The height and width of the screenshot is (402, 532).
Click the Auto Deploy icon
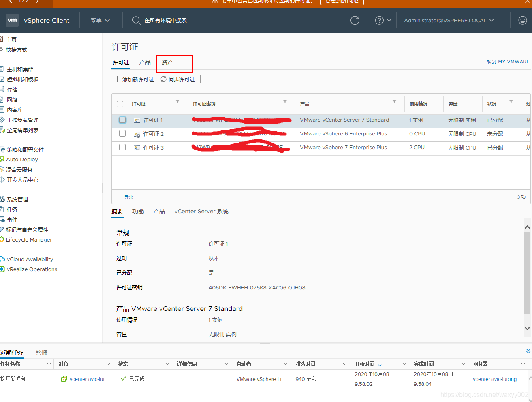(x=2, y=159)
